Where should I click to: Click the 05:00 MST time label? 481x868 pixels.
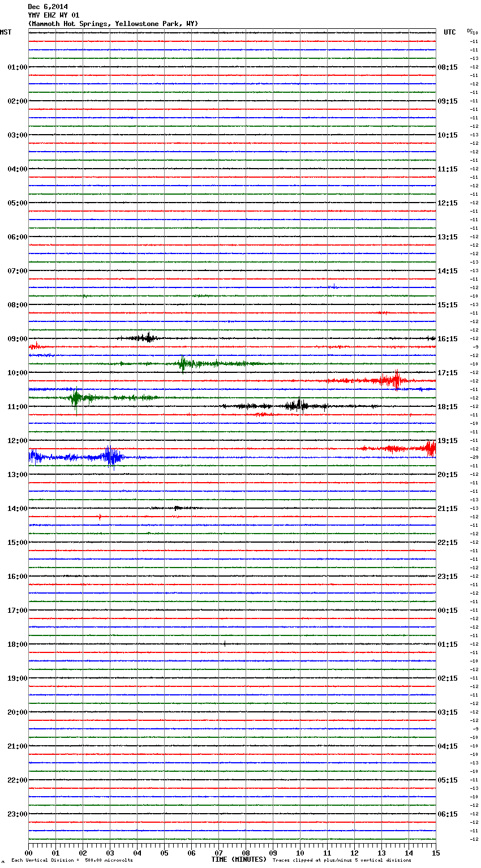tap(18, 203)
